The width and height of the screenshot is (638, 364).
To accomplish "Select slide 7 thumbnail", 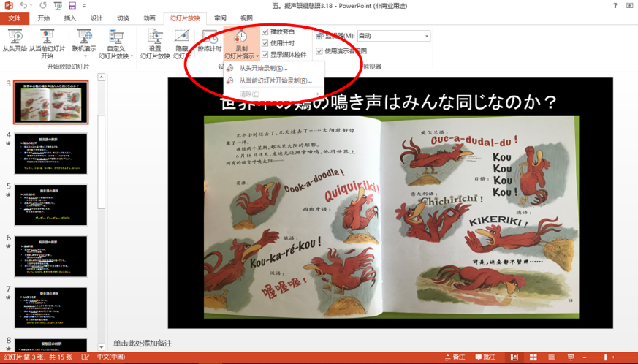I will click(51, 308).
